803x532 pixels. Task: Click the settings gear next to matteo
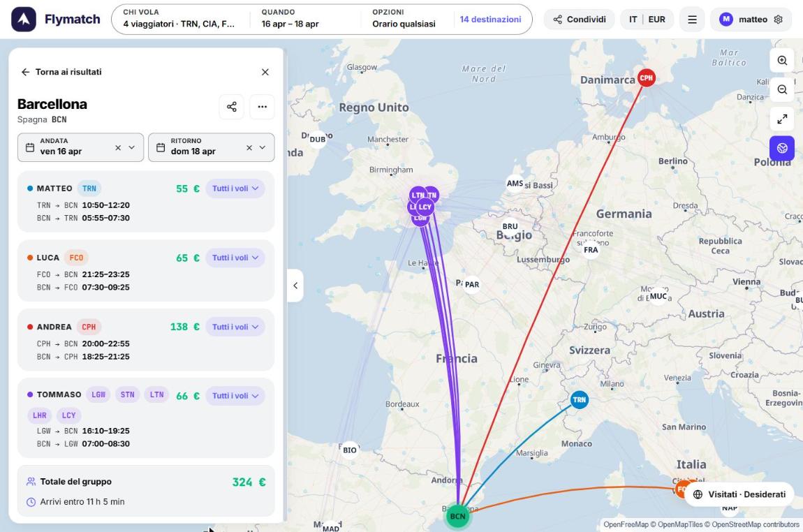click(x=778, y=20)
